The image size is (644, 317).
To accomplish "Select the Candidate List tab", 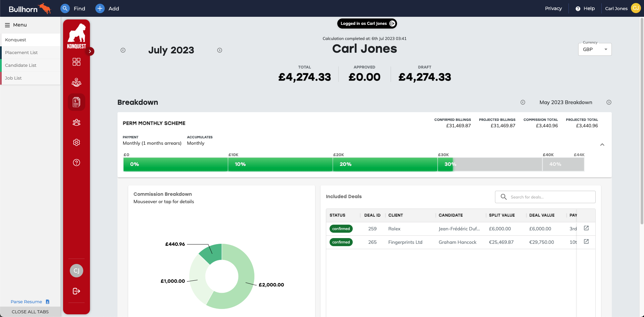I will (31, 65).
